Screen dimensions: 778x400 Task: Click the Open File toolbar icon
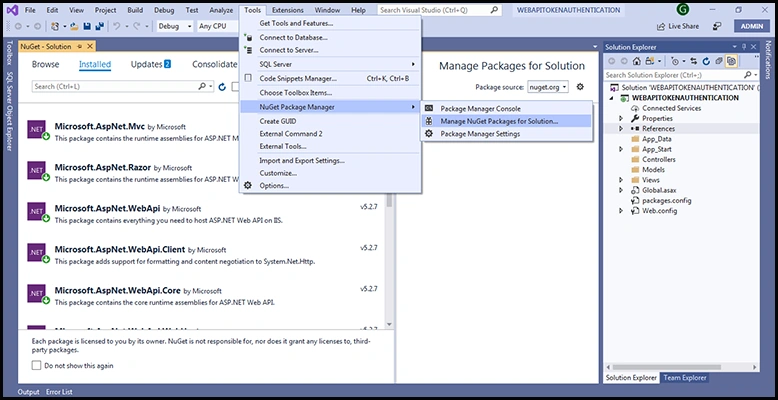click(74, 26)
